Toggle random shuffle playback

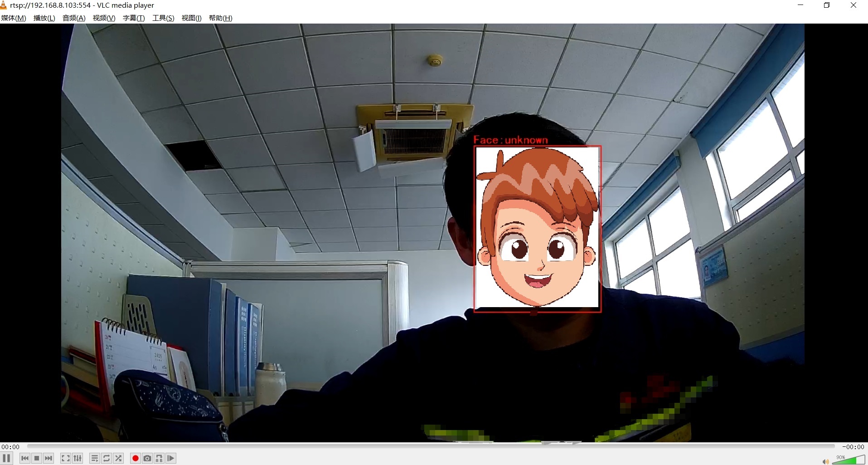(x=118, y=458)
